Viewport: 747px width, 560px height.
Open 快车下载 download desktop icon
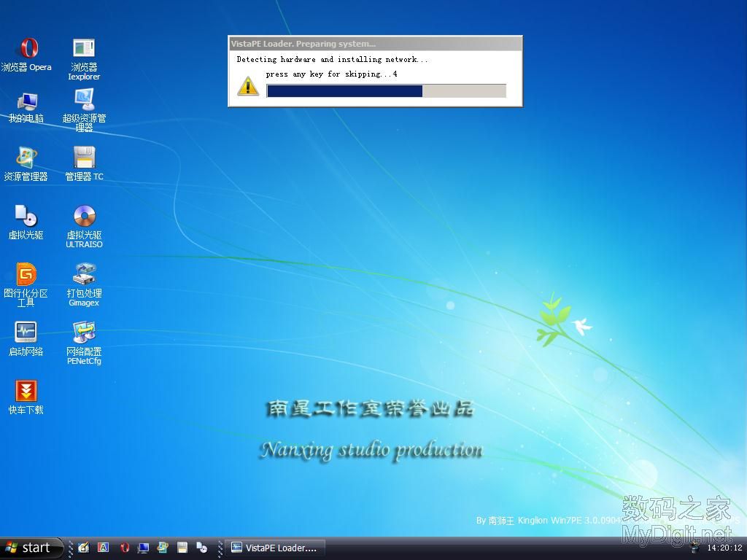(26, 397)
